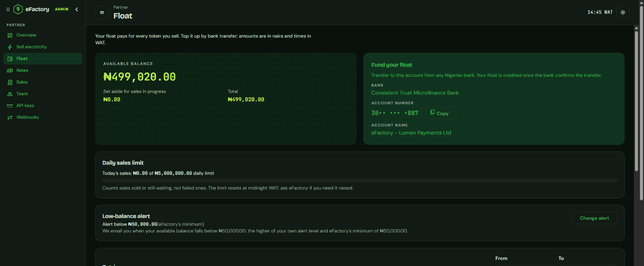Click the PARTNER sidebar section label
Screen dimensions: 644x266
tap(16, 25)
